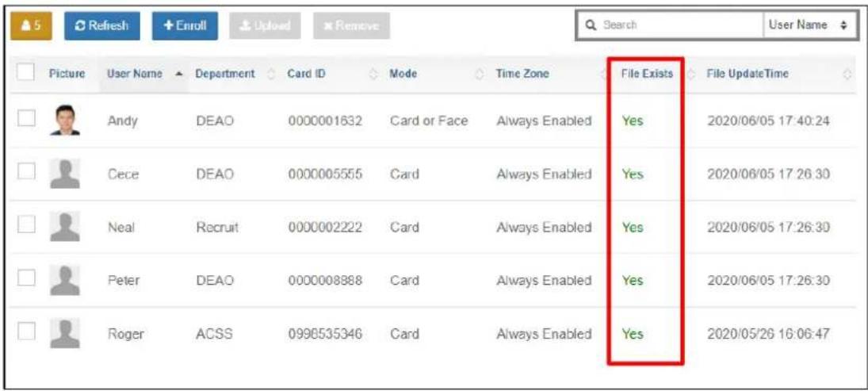Click update time 2020/06/05 17:40:24
Screen dimensions: 868x391
point(768,121)
